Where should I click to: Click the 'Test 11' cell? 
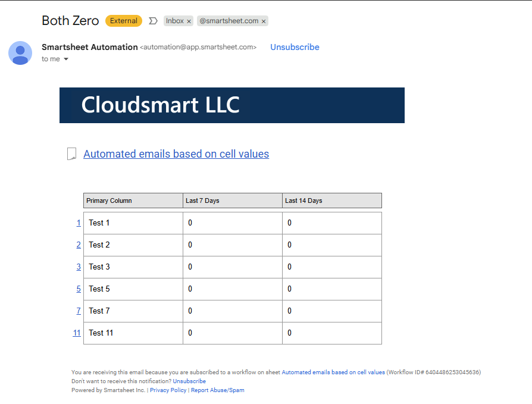tap(133, 333)
